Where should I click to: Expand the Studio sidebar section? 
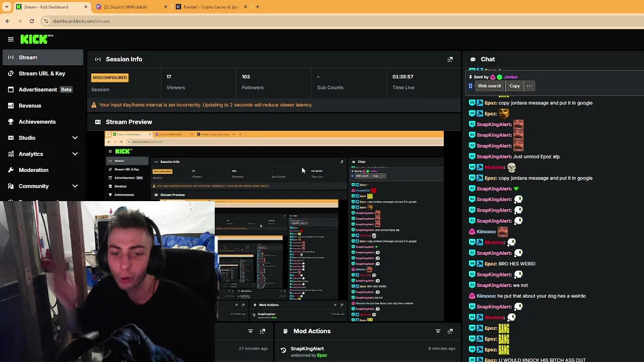(x=75, y=138)
